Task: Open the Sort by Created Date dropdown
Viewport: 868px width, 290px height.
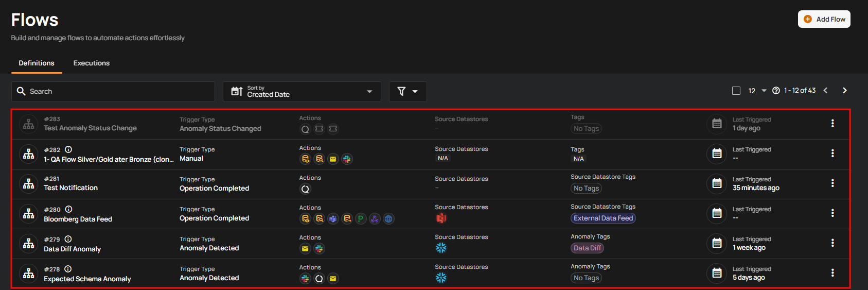Action: click(302, 92)
